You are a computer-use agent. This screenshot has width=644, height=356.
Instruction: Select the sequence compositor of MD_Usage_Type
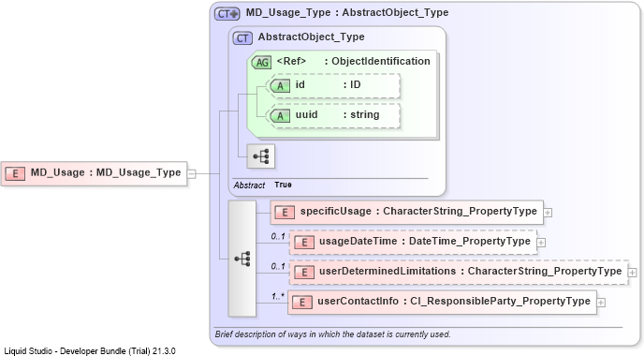tap(241, 259)
